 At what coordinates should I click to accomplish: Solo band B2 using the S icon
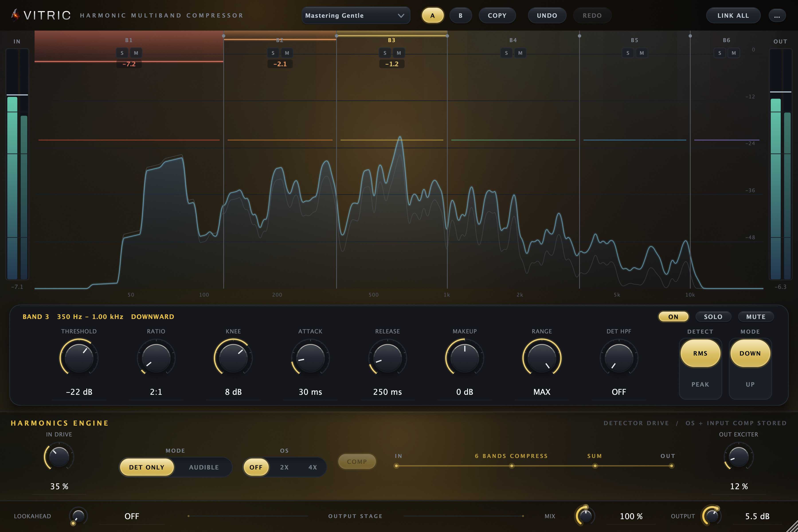(273, 53)
